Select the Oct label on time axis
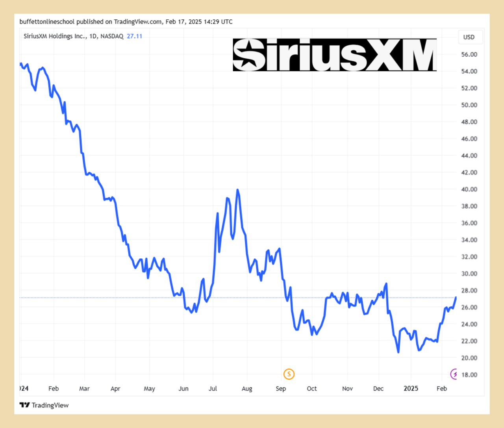The width and height of the screenshot is (504, 428). 312,389
